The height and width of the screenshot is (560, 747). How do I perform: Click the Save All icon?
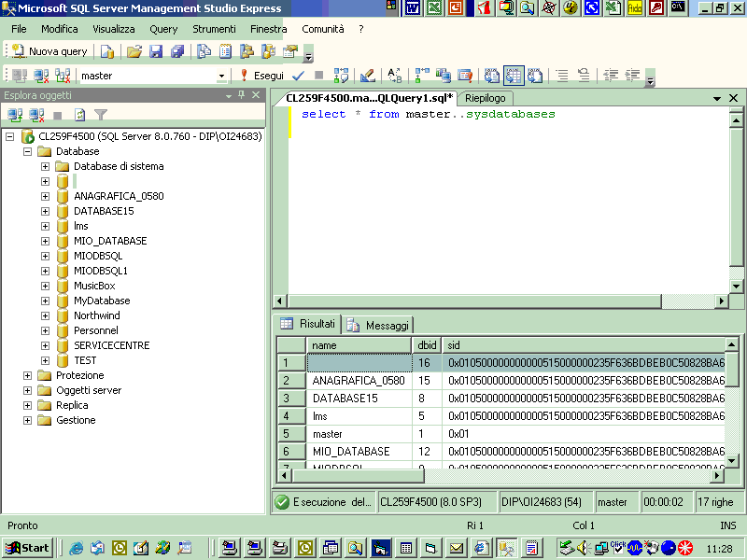177,51
